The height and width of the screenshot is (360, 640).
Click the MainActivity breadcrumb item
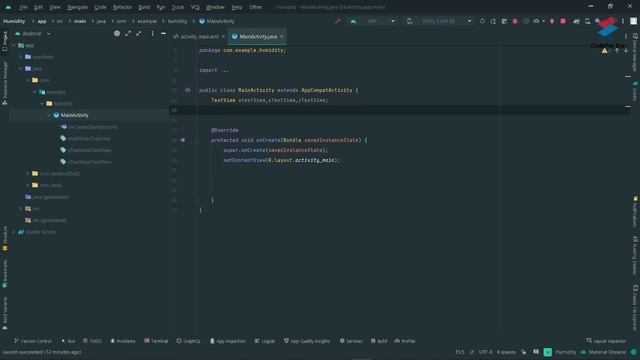point(217,21)
